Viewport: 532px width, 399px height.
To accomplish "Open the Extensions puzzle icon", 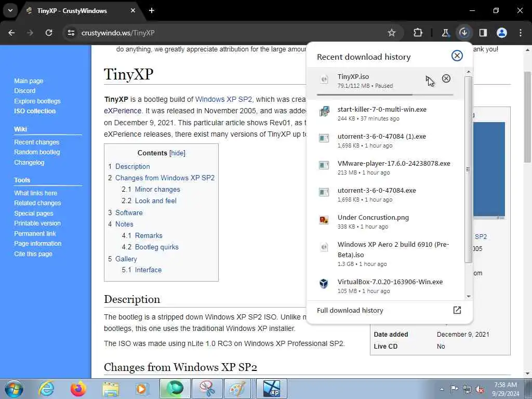I will [x=418, y=33].
